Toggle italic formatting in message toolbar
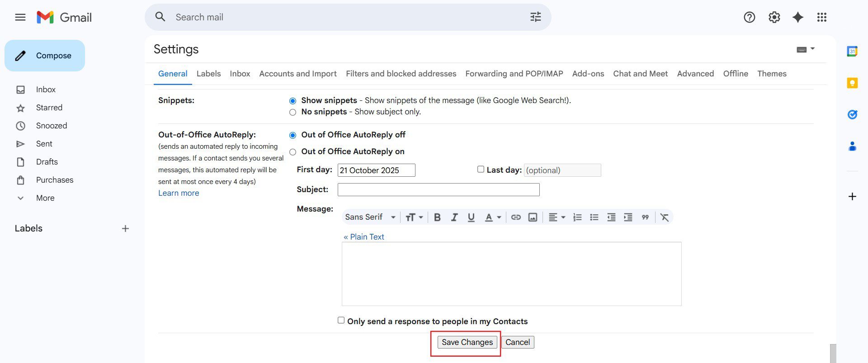The width and height of the screenshot is (868, 363). click(454, 217)
